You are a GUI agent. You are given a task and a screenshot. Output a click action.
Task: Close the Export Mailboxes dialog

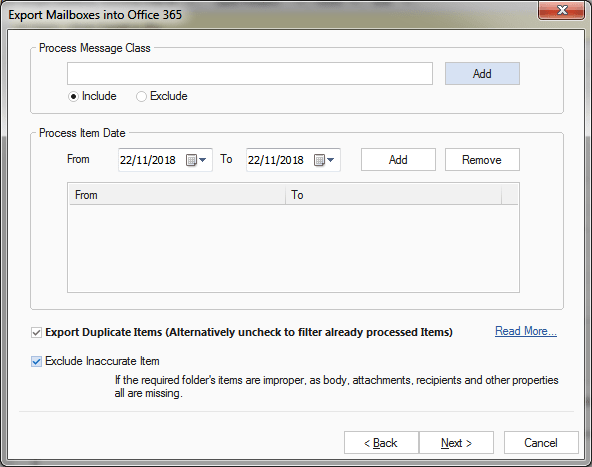point(561,10)
